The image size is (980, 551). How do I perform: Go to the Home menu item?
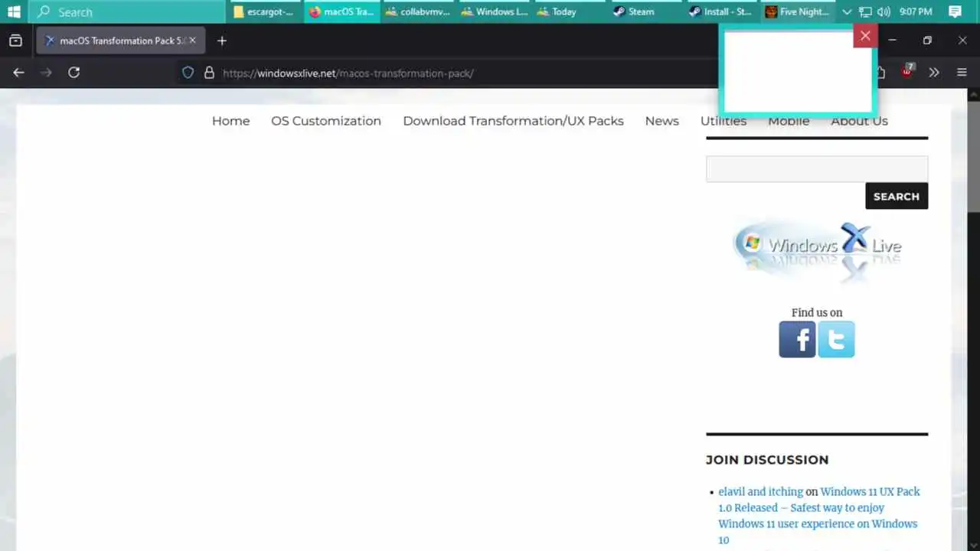230,121
